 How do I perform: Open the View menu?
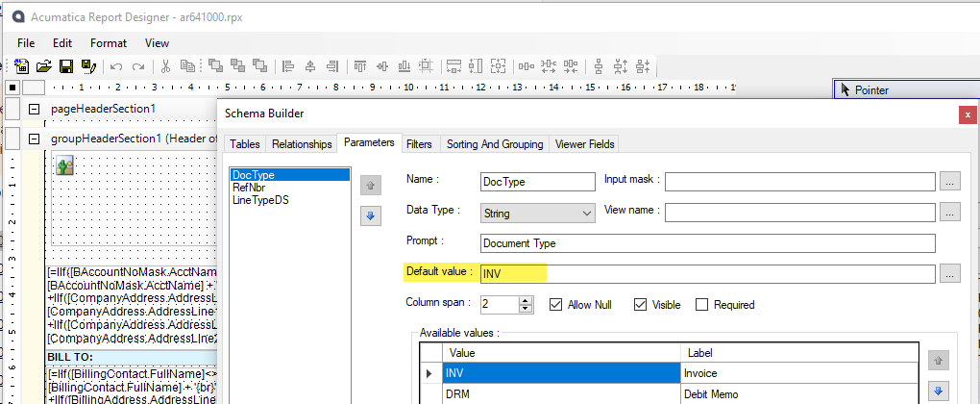pyautogui.click(x=157, y=43)
